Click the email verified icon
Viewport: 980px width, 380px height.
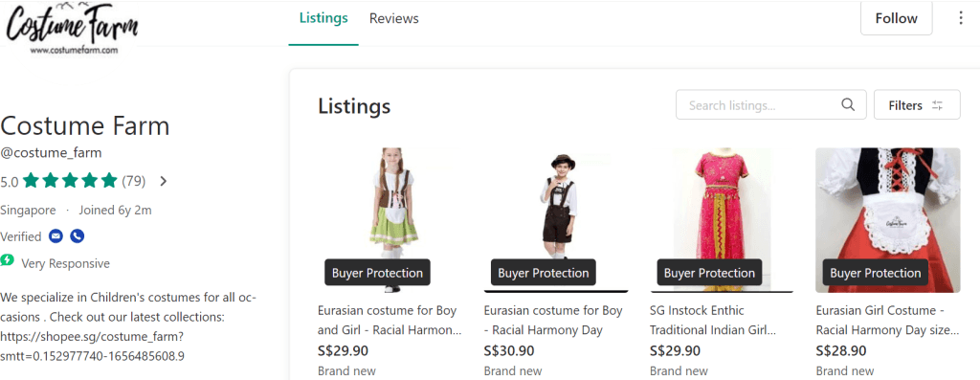[x=56, y=236]
